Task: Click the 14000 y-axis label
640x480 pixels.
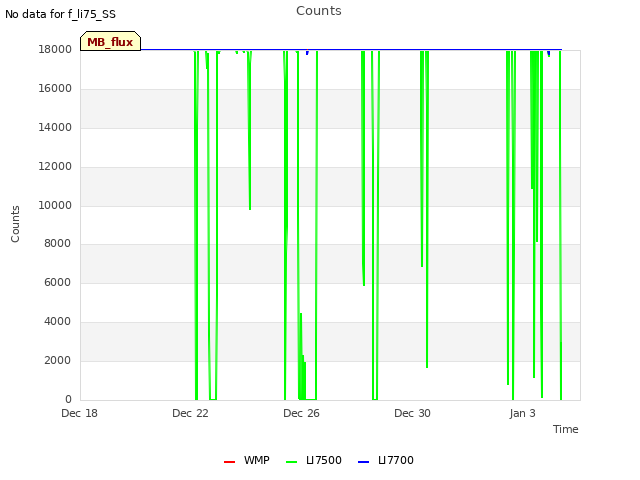Action: [x=55, y=127]
